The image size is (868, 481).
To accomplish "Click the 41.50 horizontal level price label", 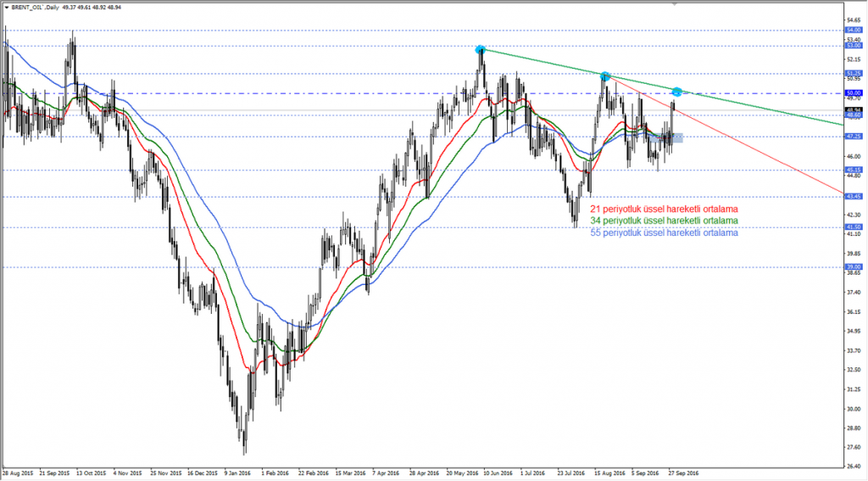I will click(854, 227).
